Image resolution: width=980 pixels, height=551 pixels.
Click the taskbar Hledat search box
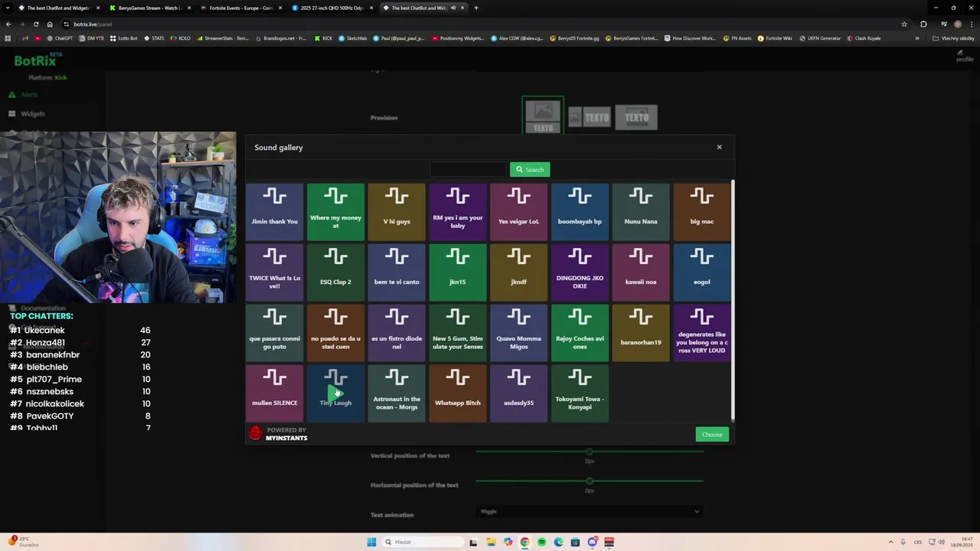423,542
